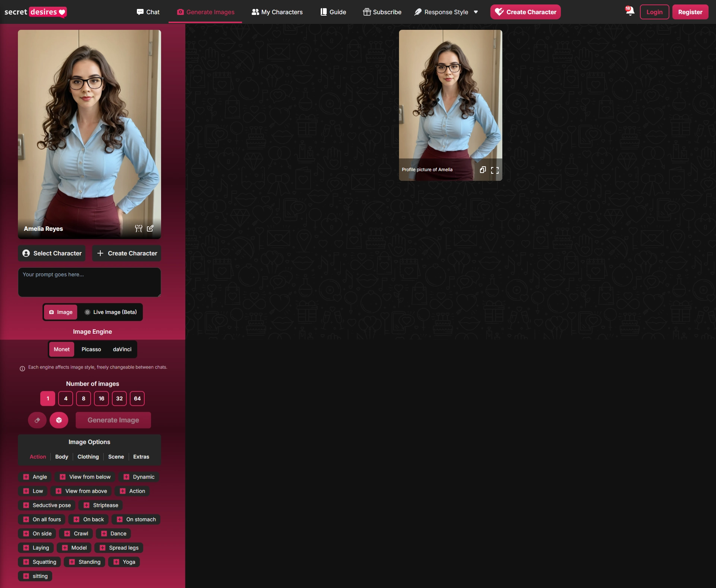
Task: Click the dice icon for a random prompt
Action: click(x=59, y=420)
